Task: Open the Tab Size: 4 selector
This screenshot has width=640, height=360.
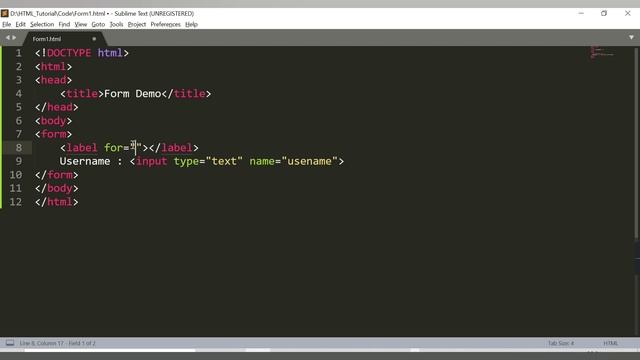Action: (x=561, y=343)
